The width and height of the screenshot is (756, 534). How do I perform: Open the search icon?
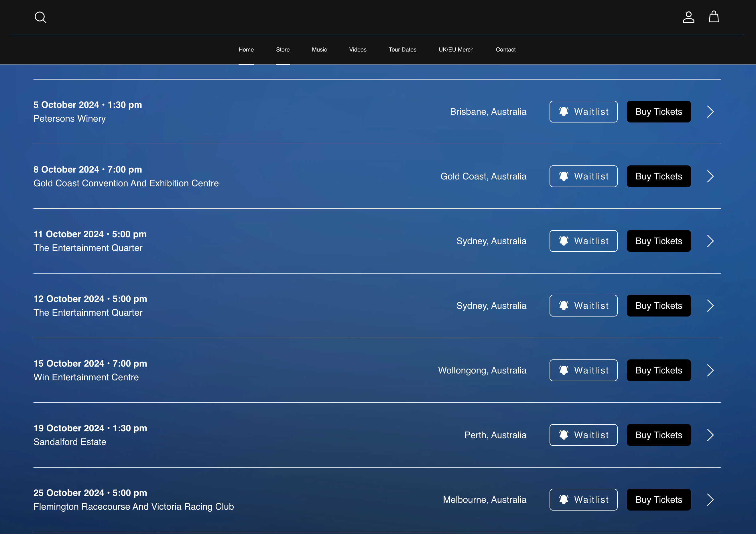[x=40, y=17]
